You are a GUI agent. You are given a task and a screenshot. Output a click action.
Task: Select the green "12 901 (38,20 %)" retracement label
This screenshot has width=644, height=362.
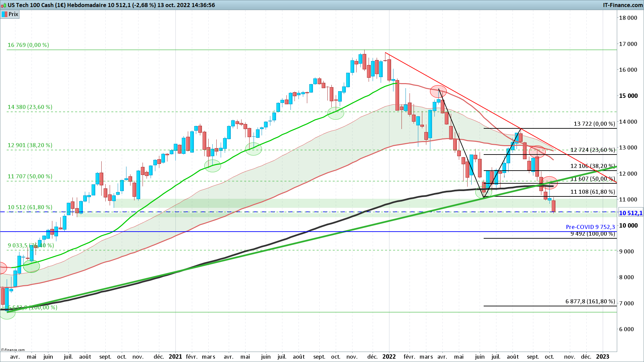tap(30, 145)
